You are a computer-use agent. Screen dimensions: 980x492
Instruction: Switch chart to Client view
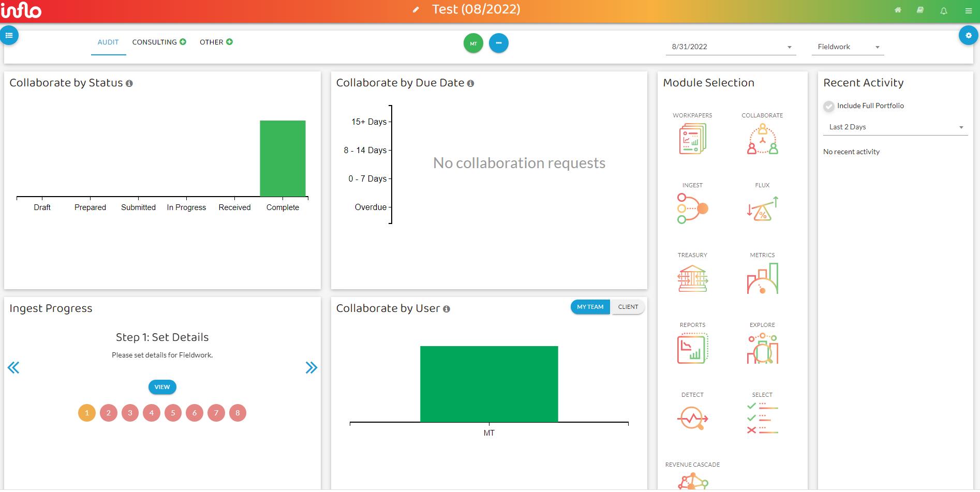628,307
